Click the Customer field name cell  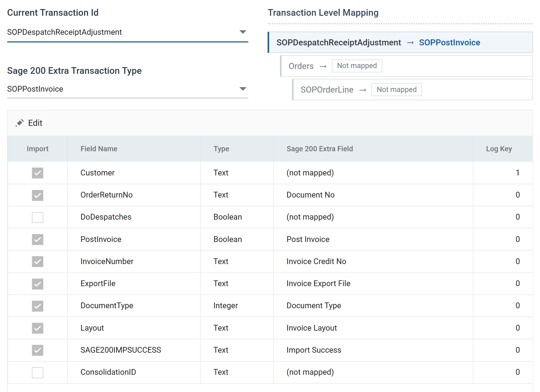click(134, 173)
